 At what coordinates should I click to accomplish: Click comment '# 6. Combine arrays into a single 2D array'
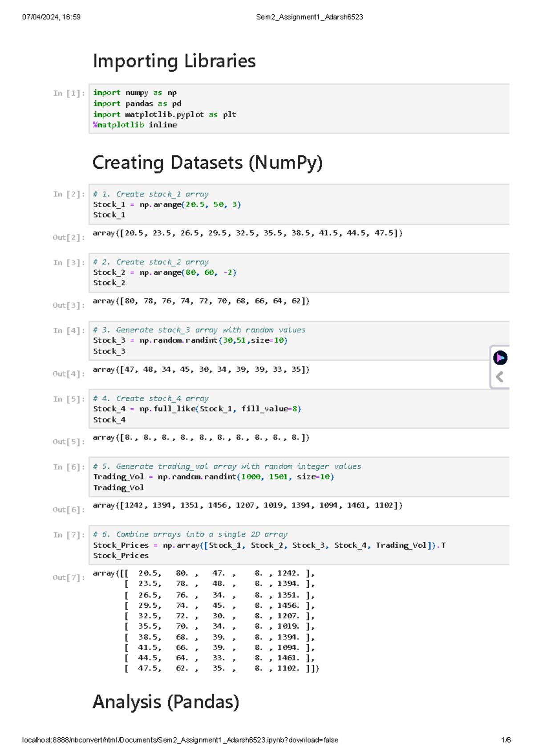coord(190,534)
